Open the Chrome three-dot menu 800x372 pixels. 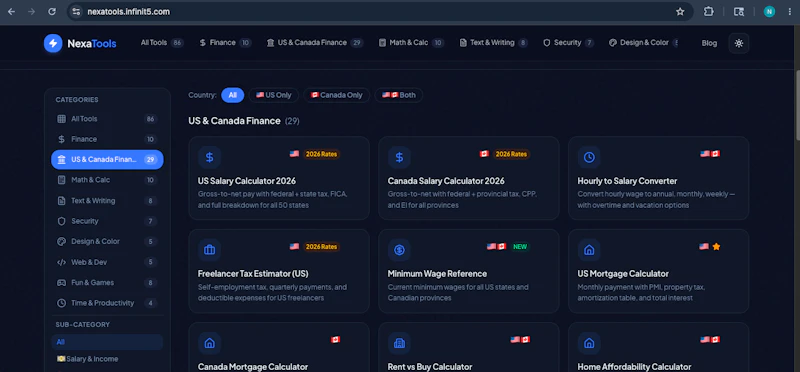pos(789,12)
